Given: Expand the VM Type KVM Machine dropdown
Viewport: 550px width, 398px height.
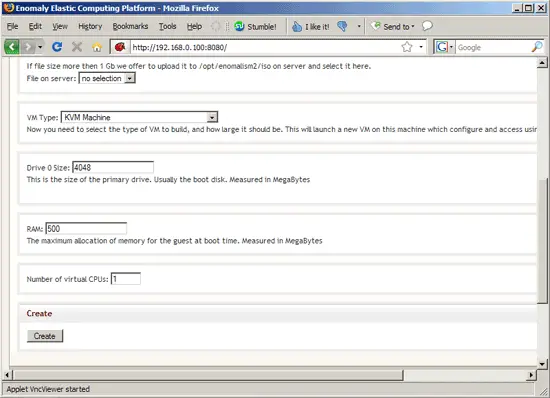Looking at the screenshot, I should [x=139, y=117].
